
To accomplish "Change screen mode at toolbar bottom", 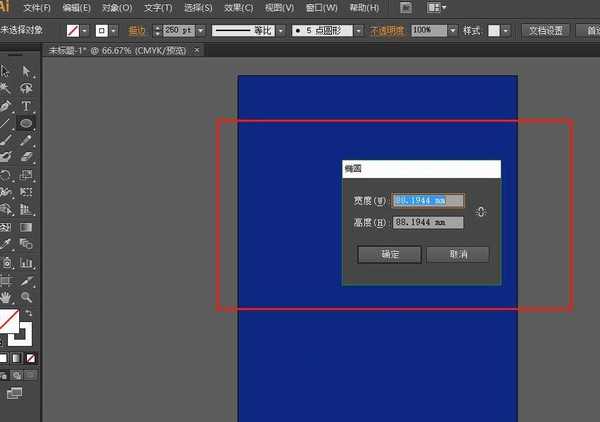I will (x=15, y=393).
